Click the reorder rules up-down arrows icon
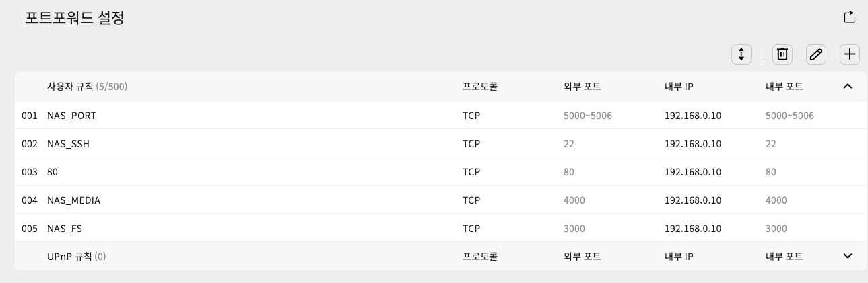 741,54
